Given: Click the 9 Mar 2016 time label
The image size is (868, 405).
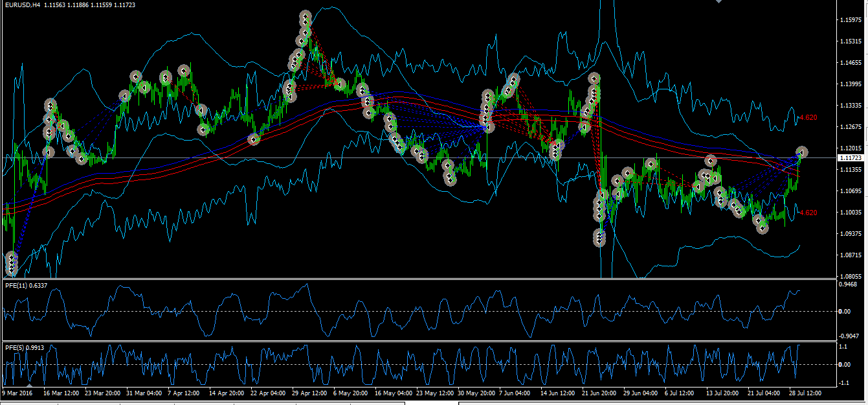Looking at the screenshot, I should point(17,393).
